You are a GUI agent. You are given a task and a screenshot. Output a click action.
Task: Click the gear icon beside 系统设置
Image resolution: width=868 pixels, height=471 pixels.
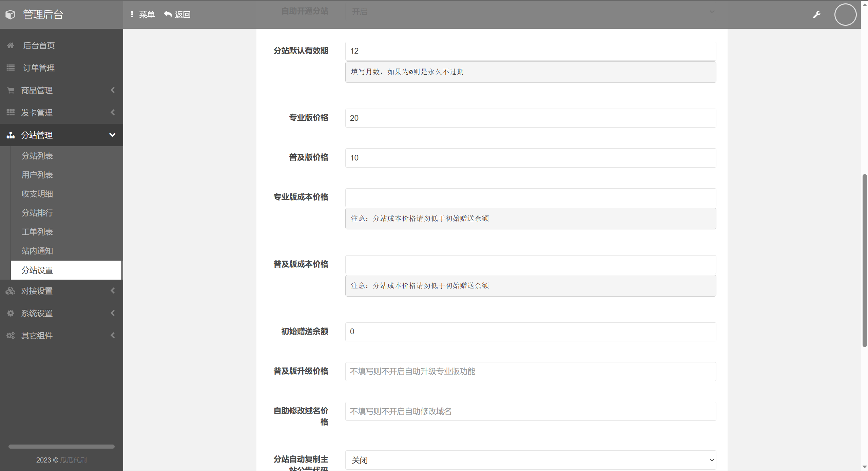tap(11, 313)
